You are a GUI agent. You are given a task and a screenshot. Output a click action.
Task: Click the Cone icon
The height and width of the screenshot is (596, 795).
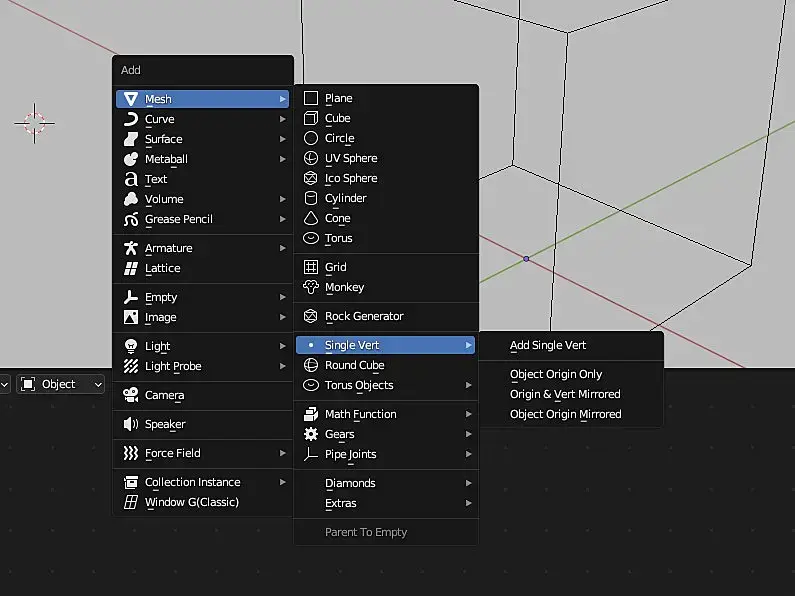[x=311, y=218]
